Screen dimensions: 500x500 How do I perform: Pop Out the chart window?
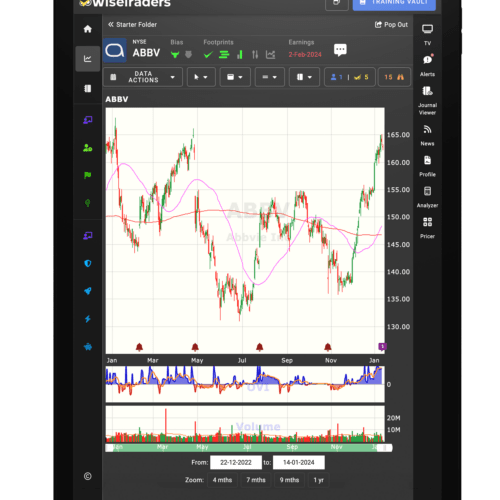click(391, 25)
